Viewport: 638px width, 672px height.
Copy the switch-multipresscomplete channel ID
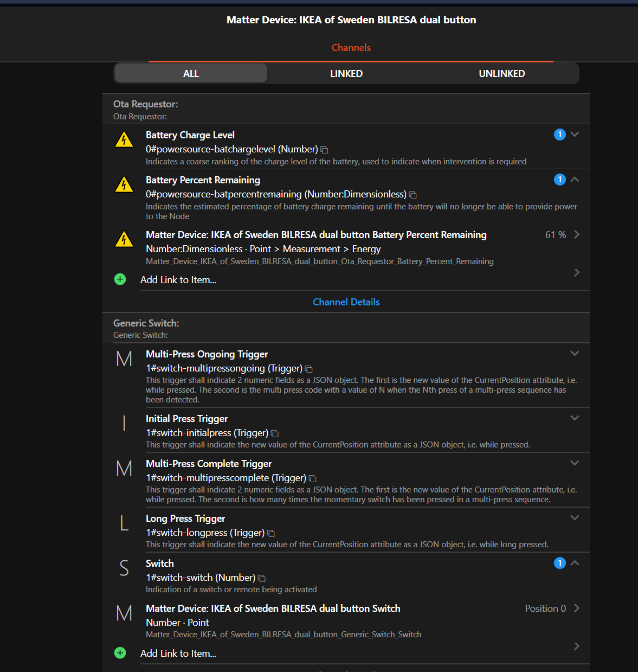(312, 478)
